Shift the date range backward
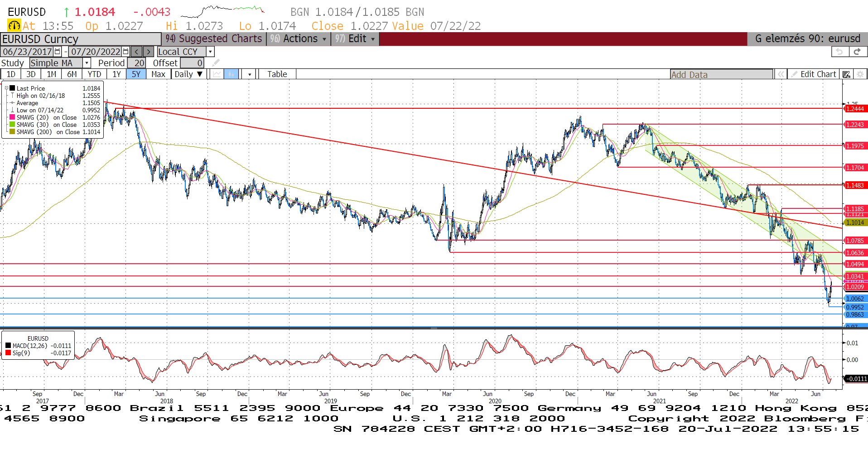This screenshot has width=868, height=454. pos(136,52)
